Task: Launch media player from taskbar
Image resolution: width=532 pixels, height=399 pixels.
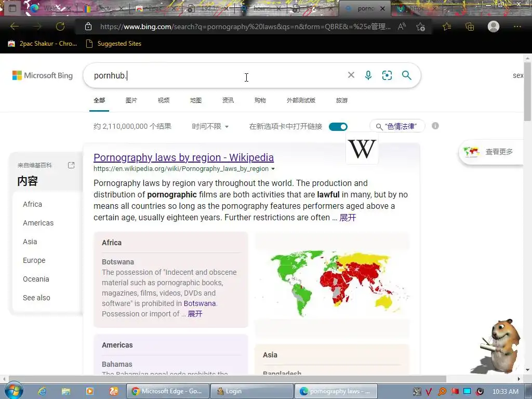Action: tap(89, 391)
